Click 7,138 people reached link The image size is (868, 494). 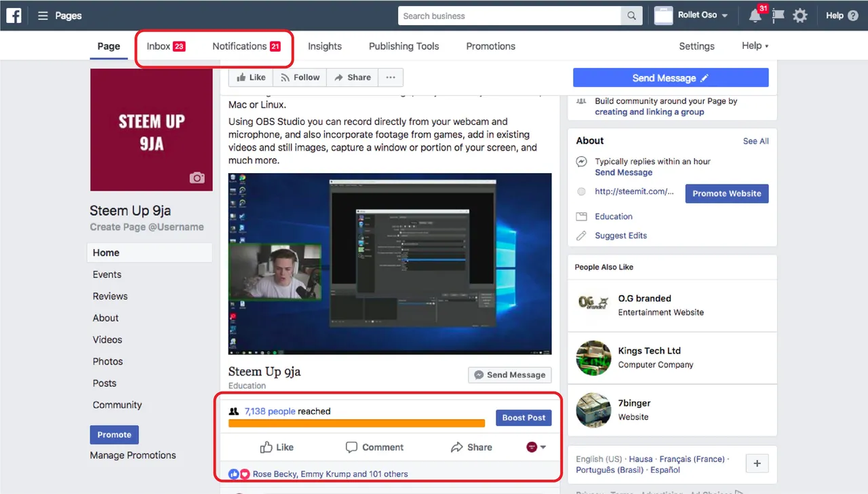tap(270, 411)
